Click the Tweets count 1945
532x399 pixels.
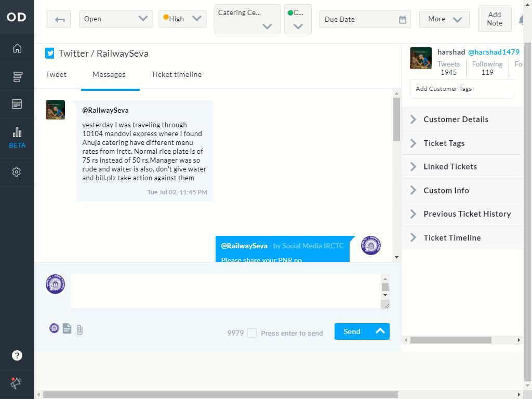pos(448,72)
